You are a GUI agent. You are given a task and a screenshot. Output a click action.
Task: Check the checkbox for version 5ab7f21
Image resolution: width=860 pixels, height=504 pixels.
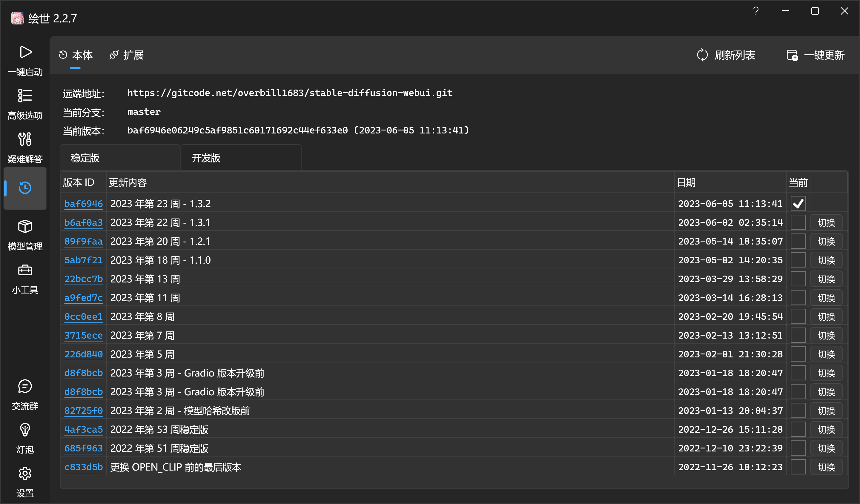coord(798,260)
